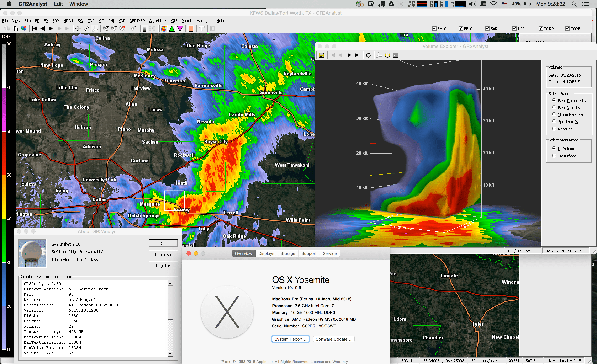Click the save floppy disk icon
597x364 pixels.
coord(321,55)
